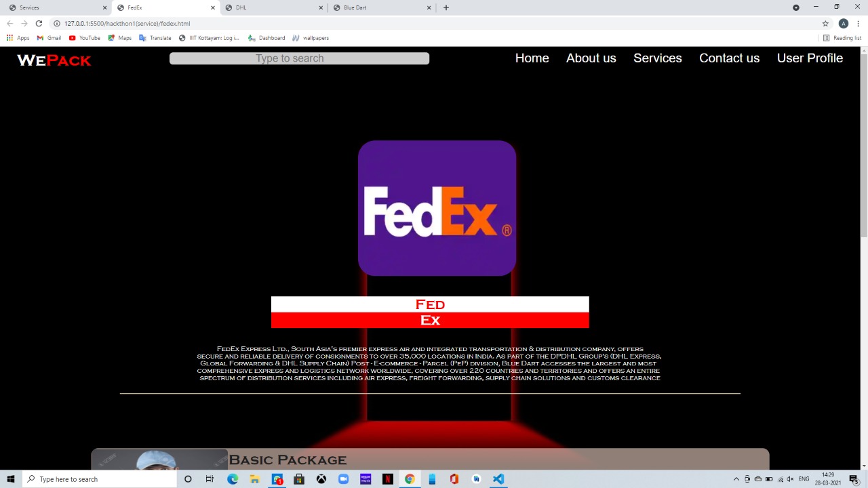The width and height of the screenshot is (868, 488).
Task: Open a new browser tab
Action: click(446, 7)
